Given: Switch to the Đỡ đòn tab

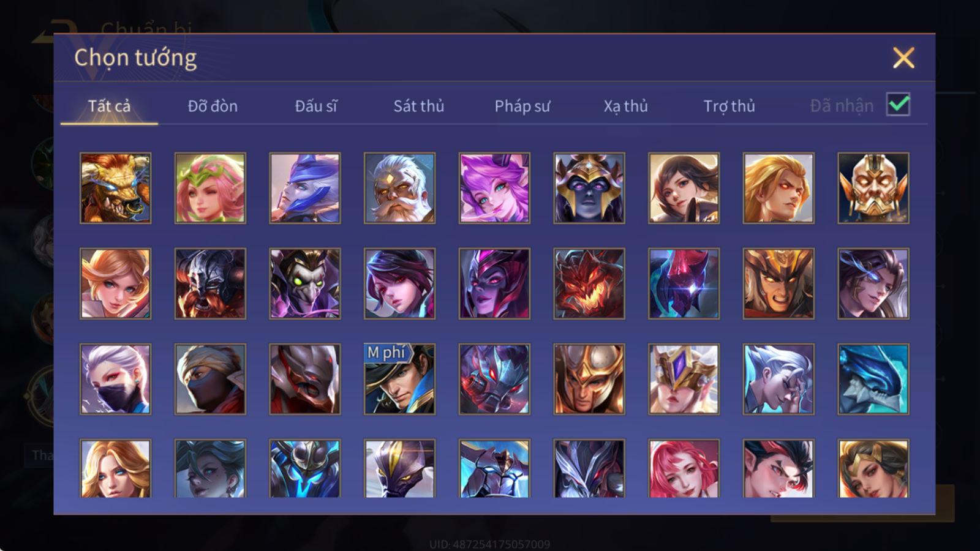Looking at the screenshot, I should pyautogui.click(x=213, y=106).
